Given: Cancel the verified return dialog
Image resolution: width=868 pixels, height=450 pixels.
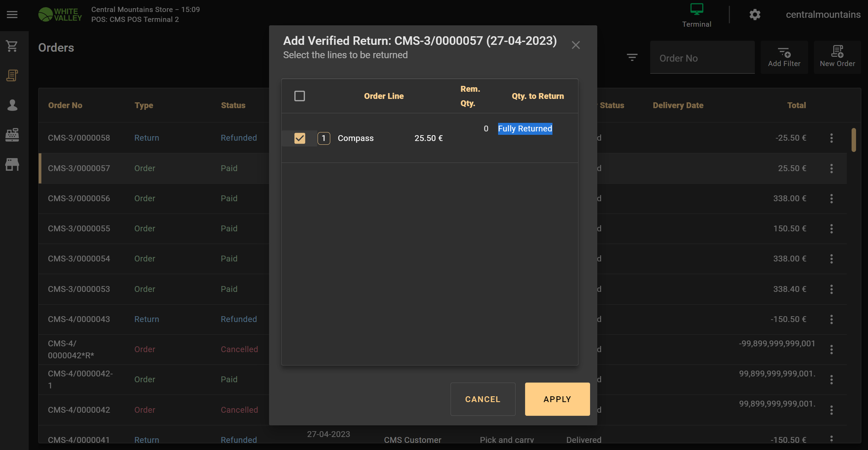Looking at the screenshot, I should click(483, 399).
